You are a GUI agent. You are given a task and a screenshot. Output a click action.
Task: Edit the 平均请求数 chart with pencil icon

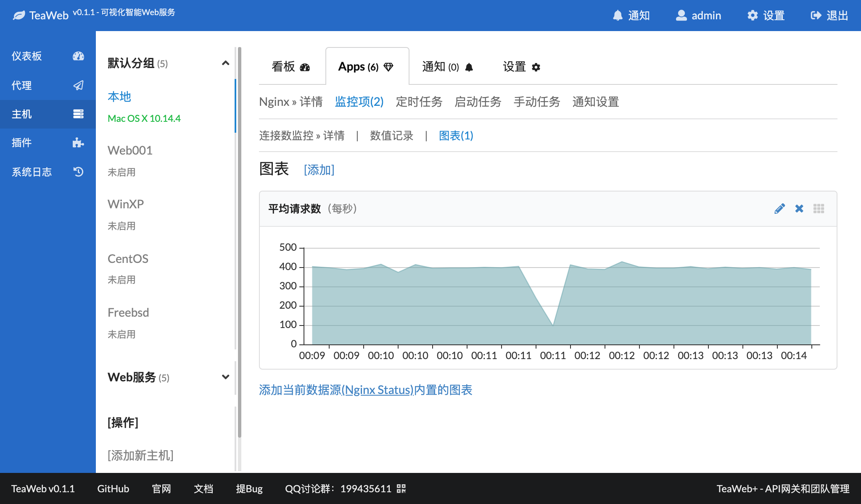pos(779,209)
